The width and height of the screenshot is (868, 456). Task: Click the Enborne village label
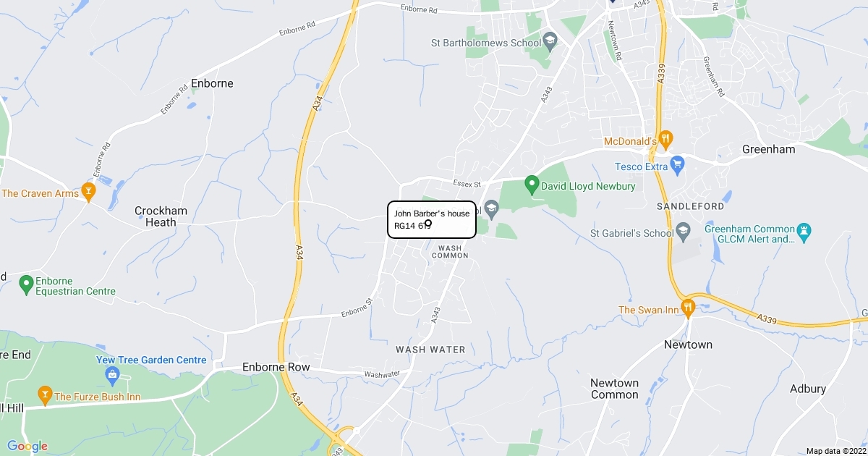point(212,83)
